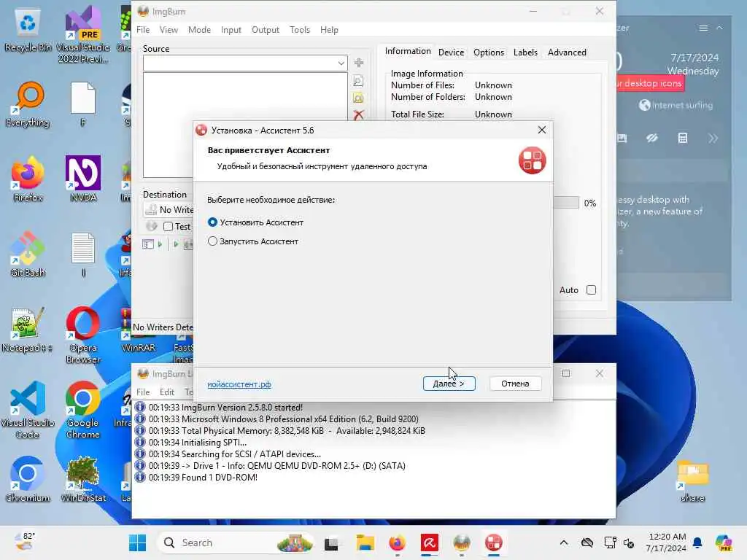Close the Ассистент installer dialog

(542, 130)
